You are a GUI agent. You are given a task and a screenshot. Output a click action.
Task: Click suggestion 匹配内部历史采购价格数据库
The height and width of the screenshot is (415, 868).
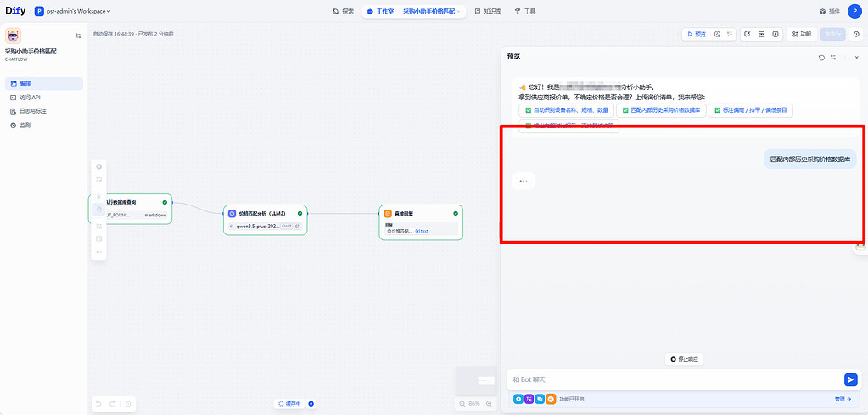661,110
